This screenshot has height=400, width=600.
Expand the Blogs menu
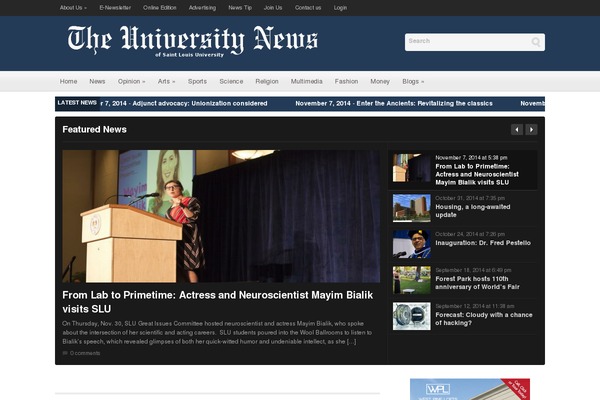click(413, 81)
